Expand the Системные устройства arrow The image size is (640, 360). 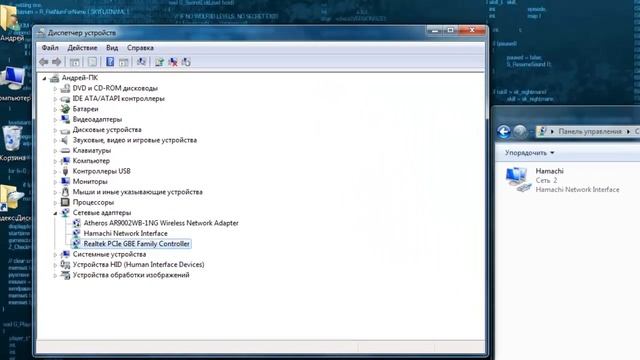55,254
